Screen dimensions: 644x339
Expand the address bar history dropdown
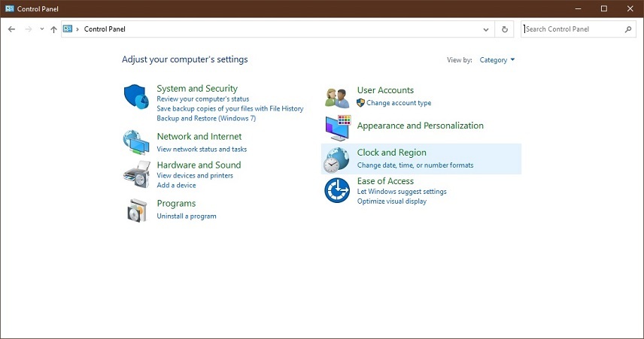[486, 29]
